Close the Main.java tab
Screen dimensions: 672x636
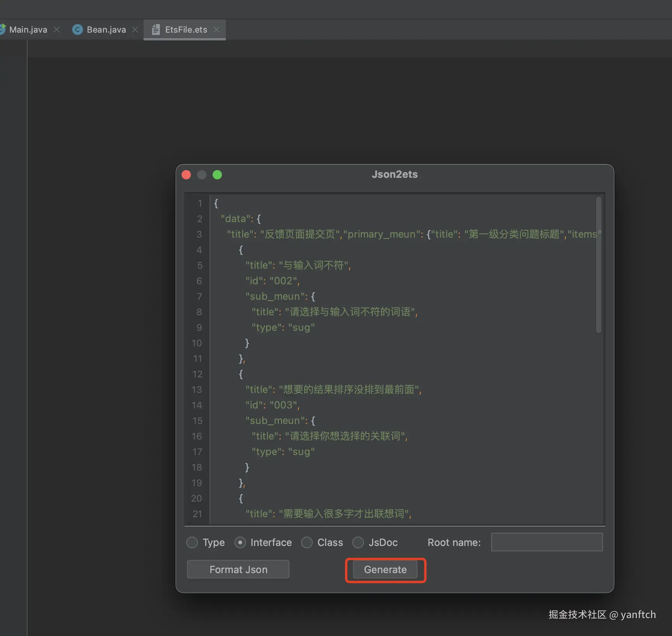pos(57,30)
